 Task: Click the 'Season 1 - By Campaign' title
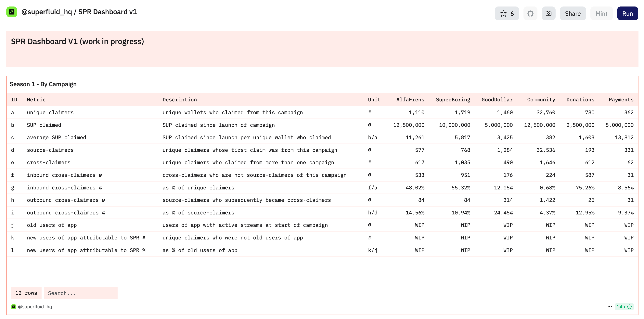coord(43,84)
